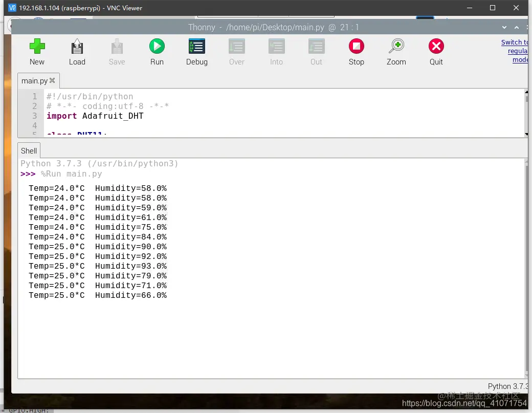
Task: Select the Shell tab
Action: tap(29, 150)
